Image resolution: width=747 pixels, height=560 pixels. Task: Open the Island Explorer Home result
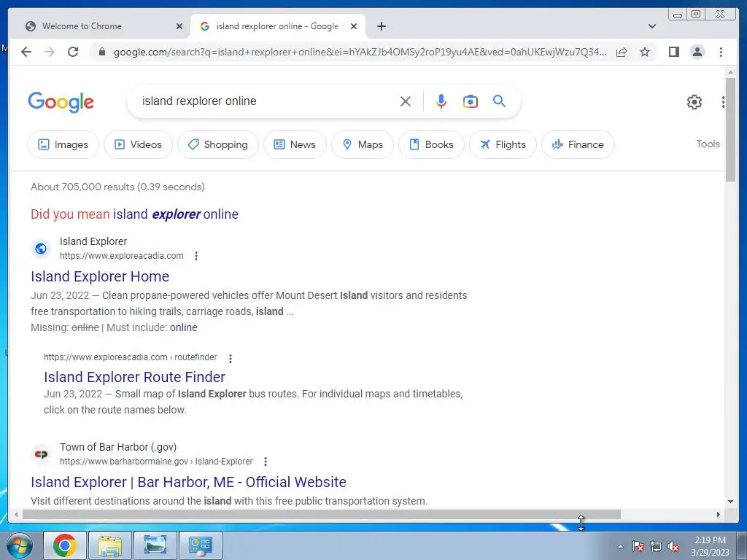click(x=100, y=276)
